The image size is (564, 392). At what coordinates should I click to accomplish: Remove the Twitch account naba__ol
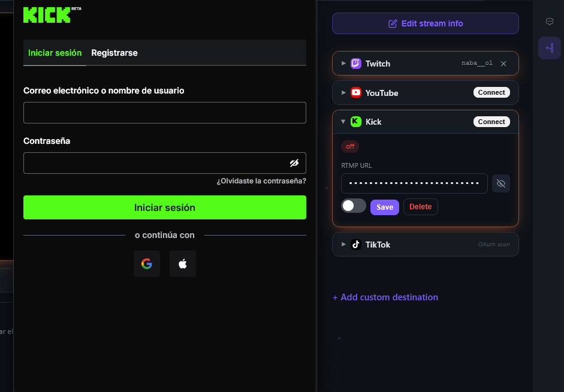point(503,64)
